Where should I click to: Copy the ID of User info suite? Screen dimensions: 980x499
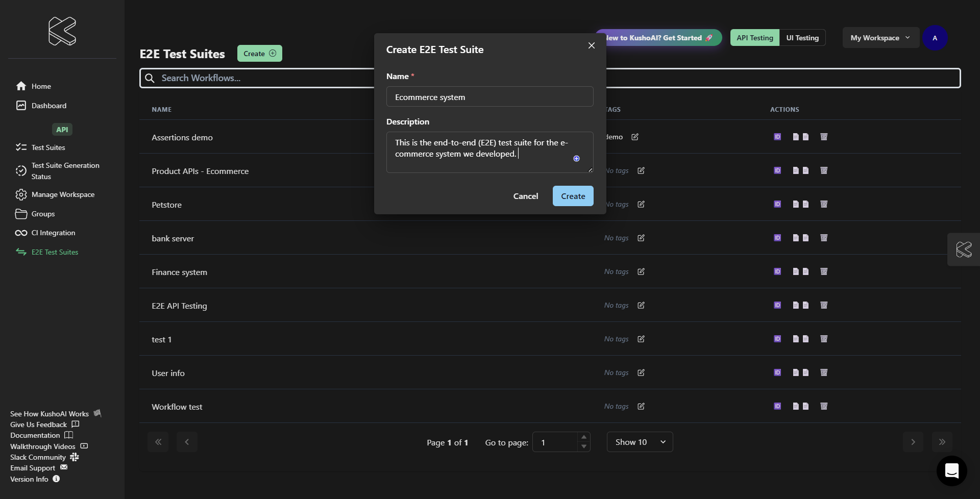coord(777,372)
